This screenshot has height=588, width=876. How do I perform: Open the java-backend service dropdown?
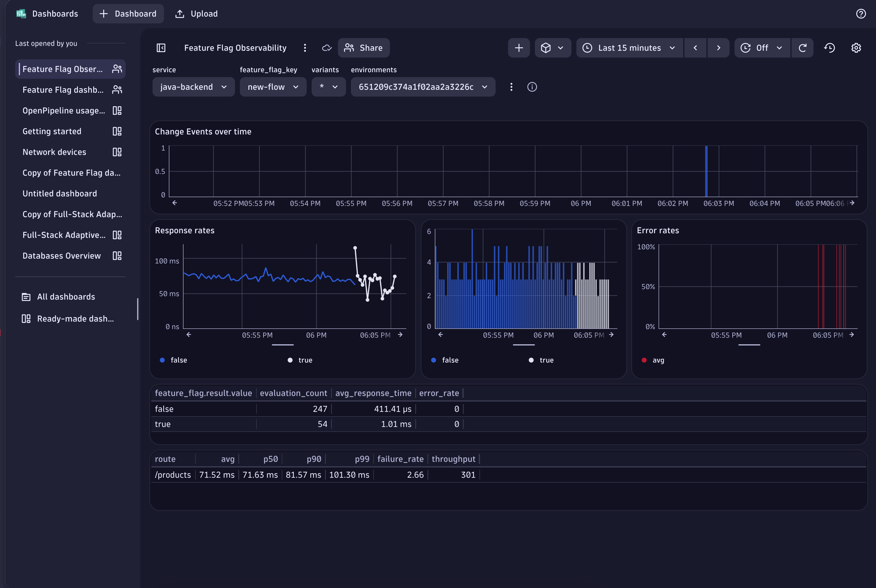coord(193,87)
